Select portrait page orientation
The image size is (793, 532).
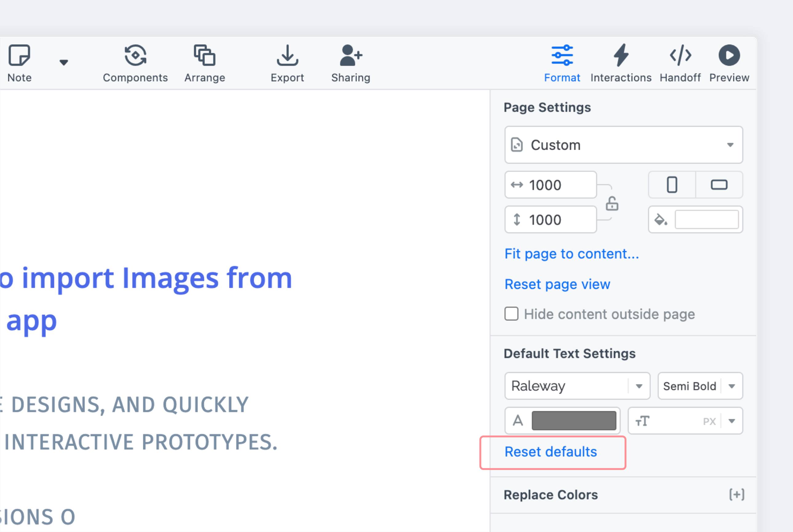click(x=672, y=185)
